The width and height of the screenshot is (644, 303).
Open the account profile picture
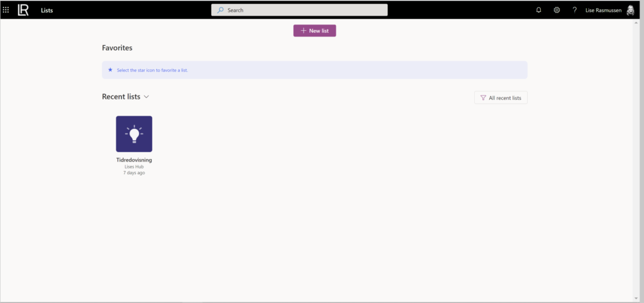pyautogui.click(x=630, y=10)
